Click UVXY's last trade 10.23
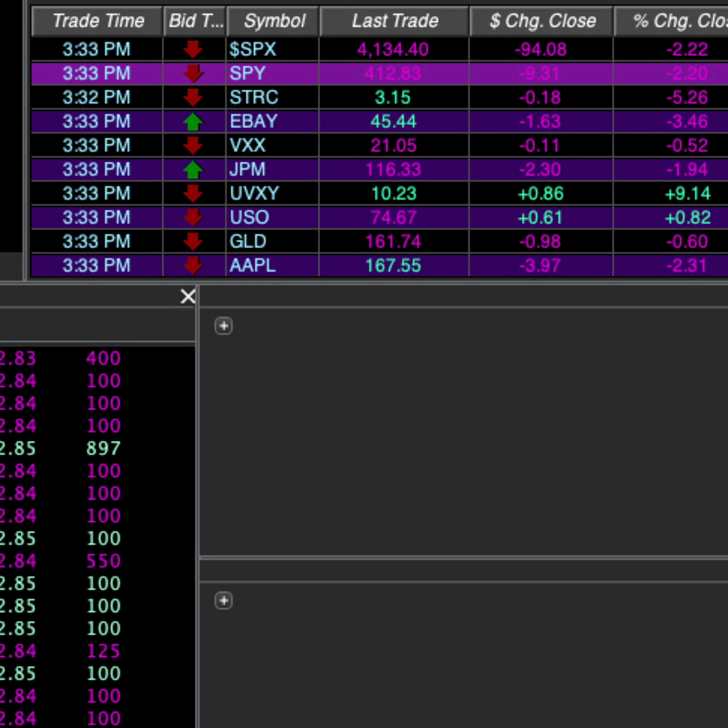Image resolution: width=728 pixels, height=728 pixels. point(394,194)
